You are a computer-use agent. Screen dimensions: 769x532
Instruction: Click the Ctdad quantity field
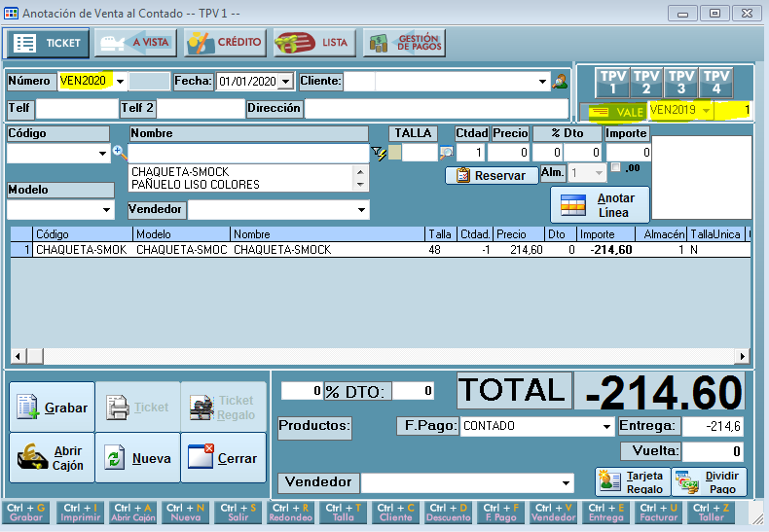pyautogui.click(x=471, y=153)
